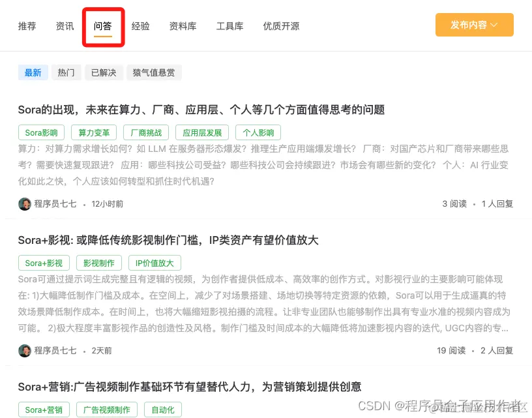Click the 厂商挑战 tag
The width and height of the screenshot is (532, 418).
(146, 132)
